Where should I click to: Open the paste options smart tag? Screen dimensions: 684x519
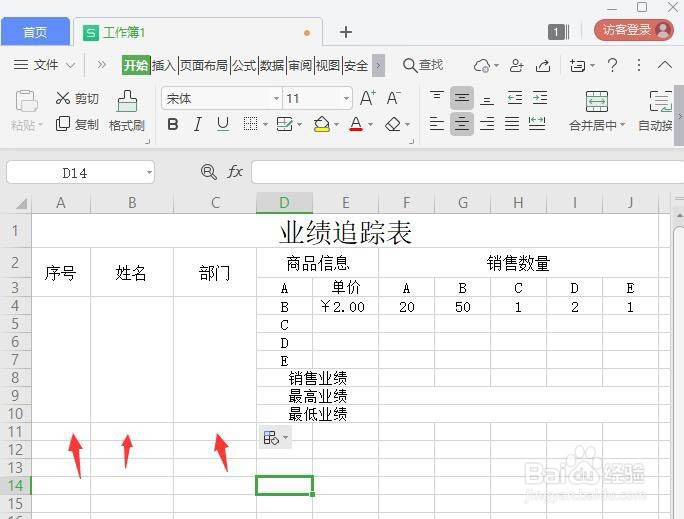click(x=275, y=437)
